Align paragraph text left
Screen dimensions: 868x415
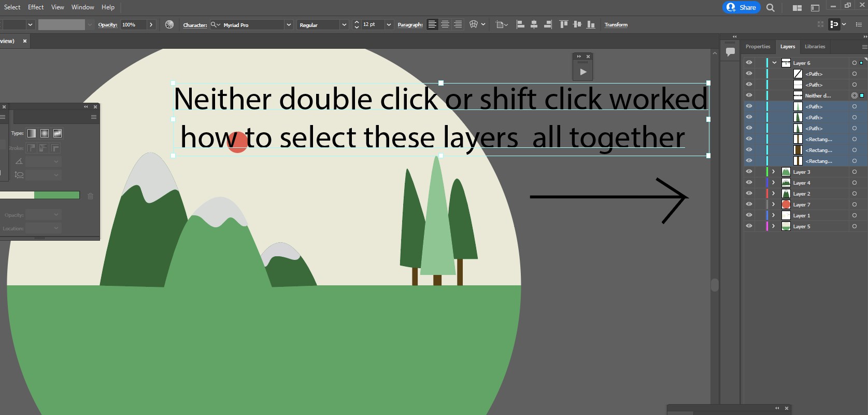432,24
